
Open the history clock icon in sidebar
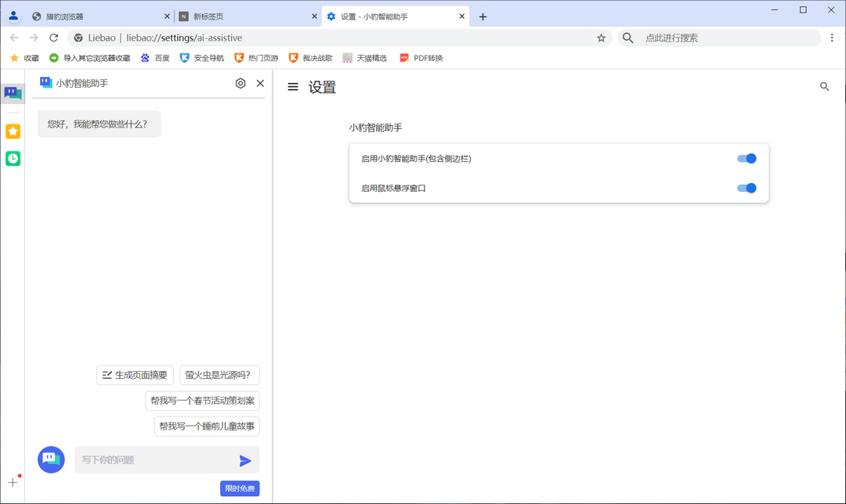pos(13,158)
